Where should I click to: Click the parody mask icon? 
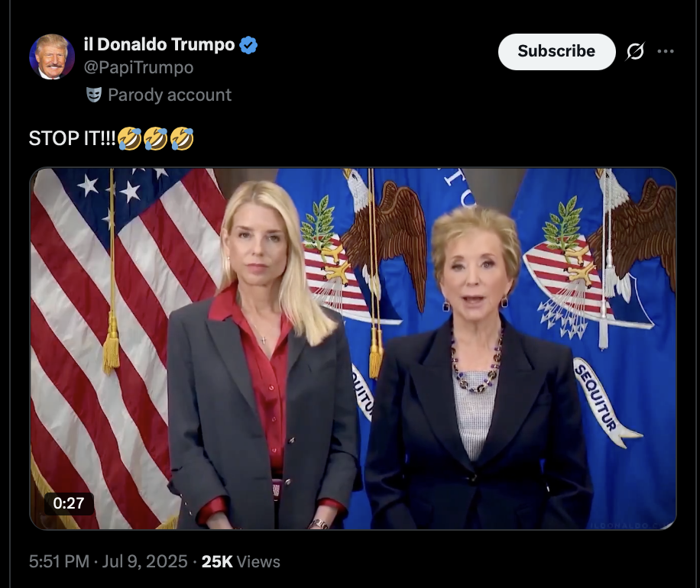coord(94,95)
